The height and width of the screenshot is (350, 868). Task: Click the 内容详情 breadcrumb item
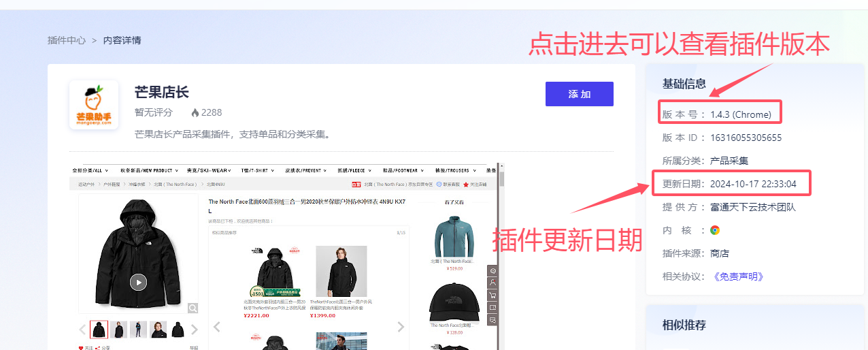click(122, 40)
